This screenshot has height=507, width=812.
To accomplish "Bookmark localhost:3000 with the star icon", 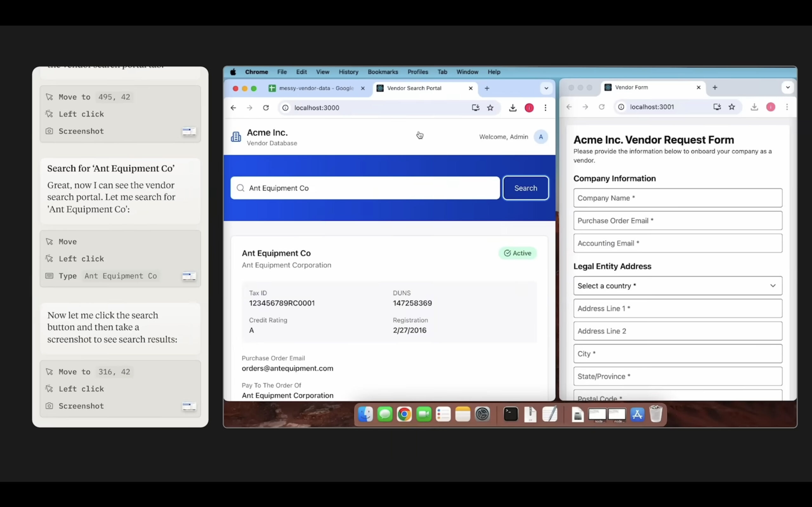I will (490, 108).
